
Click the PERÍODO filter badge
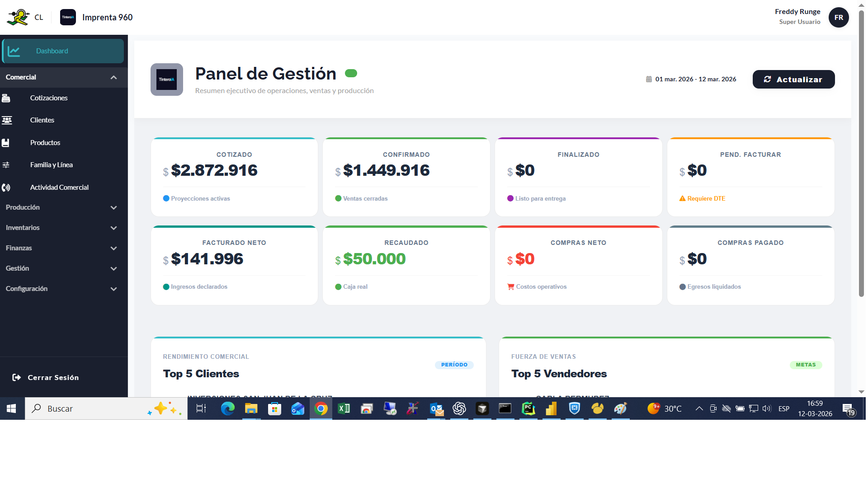click(454, 365)
